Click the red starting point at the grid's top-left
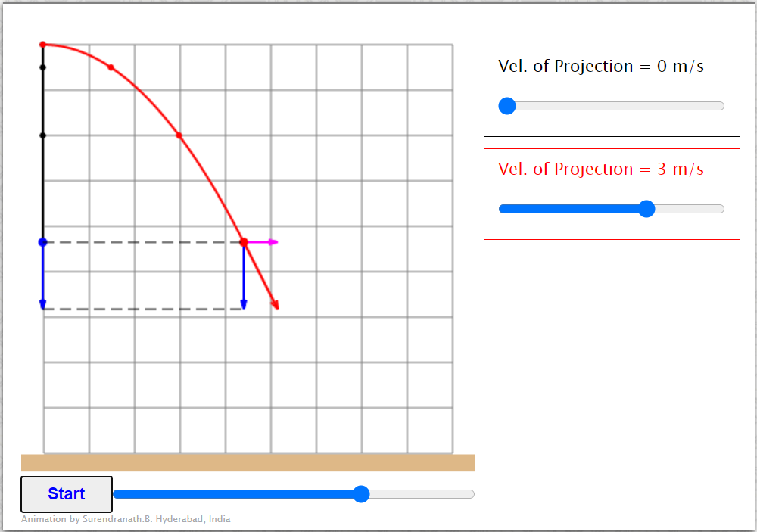Viewport: 757px width, 532px height. point(42,45)
